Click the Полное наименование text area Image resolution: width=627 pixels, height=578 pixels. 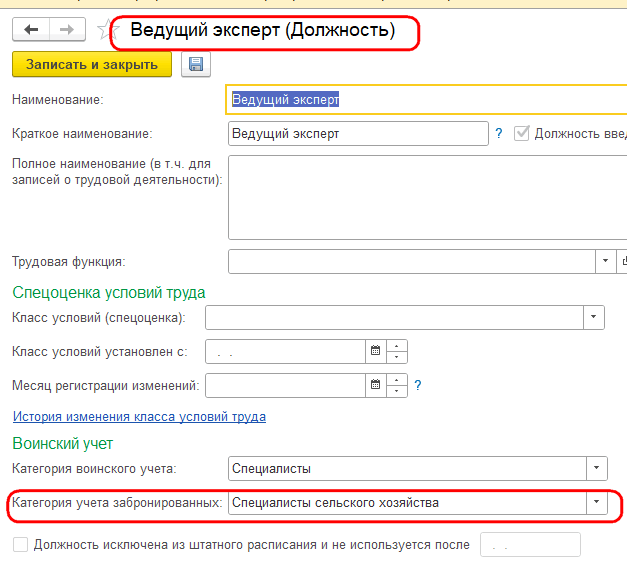(x=427, y=197)
